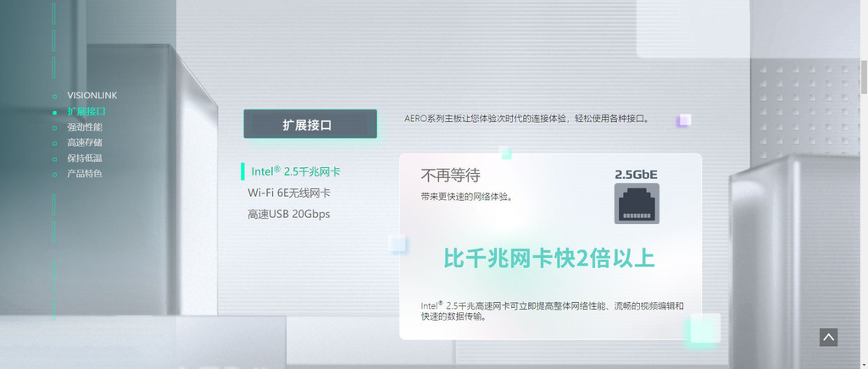Select 扩展接口 in side navigation
868x369 pixels.
86,111
